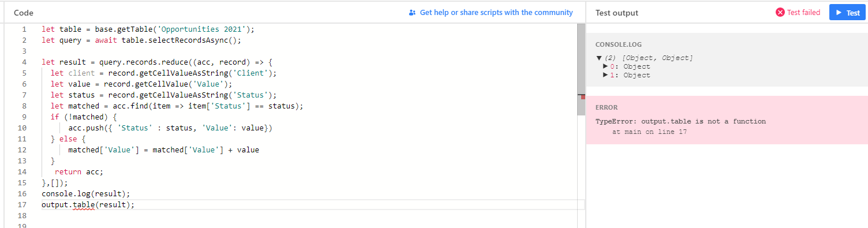
Task: Click return acc on line 14
Action: click(79, 172)
